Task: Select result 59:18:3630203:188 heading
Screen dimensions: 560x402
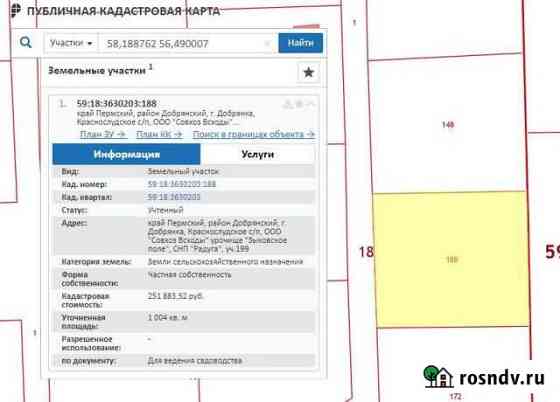Action: click(x=116, y=104)
